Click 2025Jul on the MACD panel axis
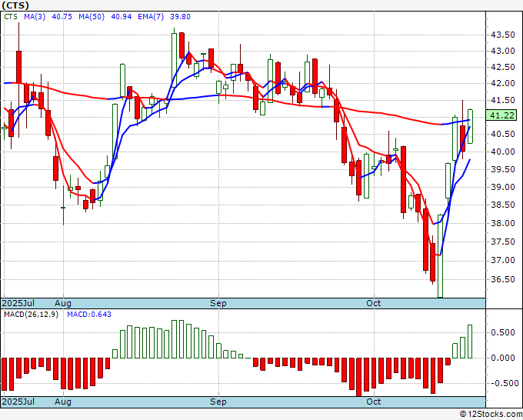 click(18, 402)
